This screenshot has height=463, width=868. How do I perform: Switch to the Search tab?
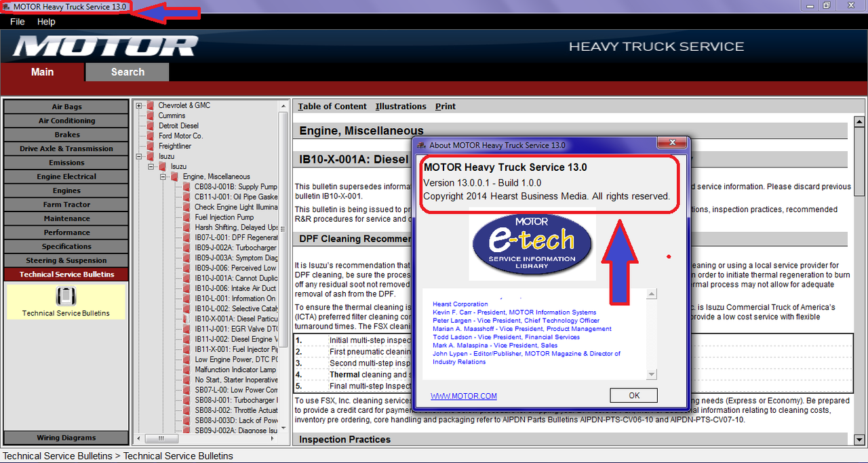coord(127,72)
